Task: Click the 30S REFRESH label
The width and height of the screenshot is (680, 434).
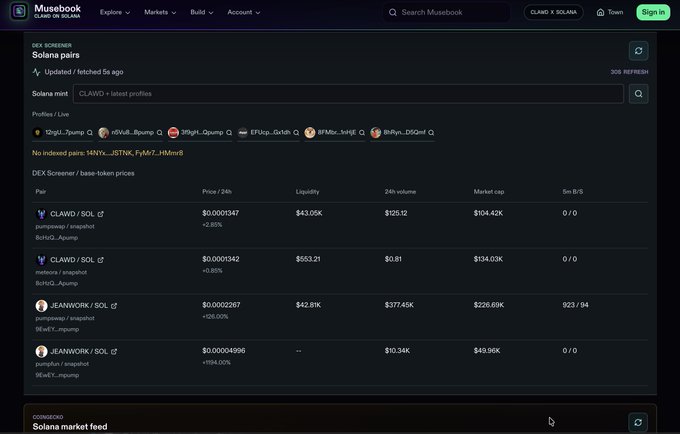Action: (629, 72)
